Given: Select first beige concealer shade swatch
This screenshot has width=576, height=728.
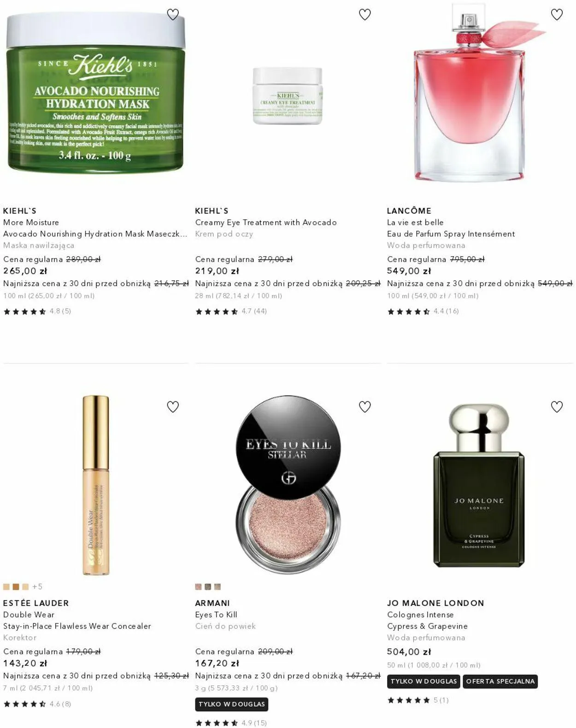Looking at the screenshot, I should click(x=6, y=587).
